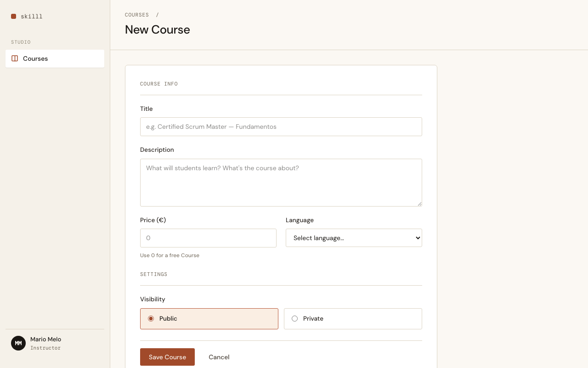Viewport: 588px width, 368px height.
Task: Click the Mario Melo user name
Action: point(45,339)
